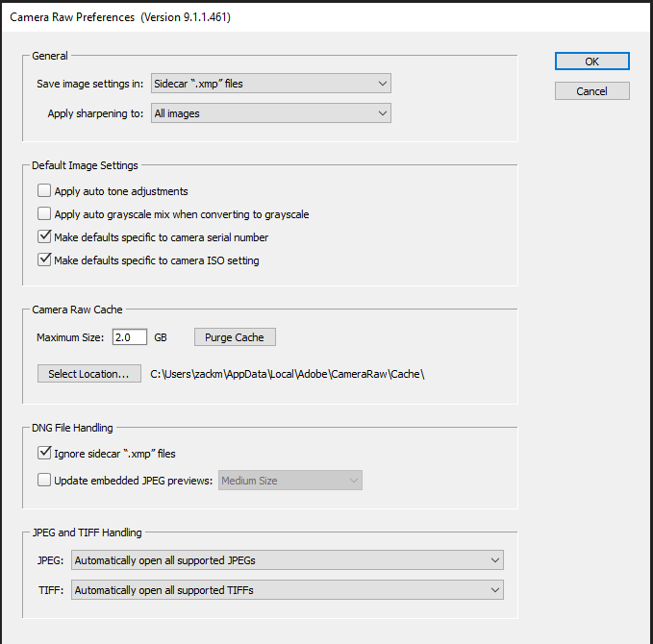This screenshot has width=653, height=644.
Task: Enable Apply auto tone adjustments
Action: (44, 191)
